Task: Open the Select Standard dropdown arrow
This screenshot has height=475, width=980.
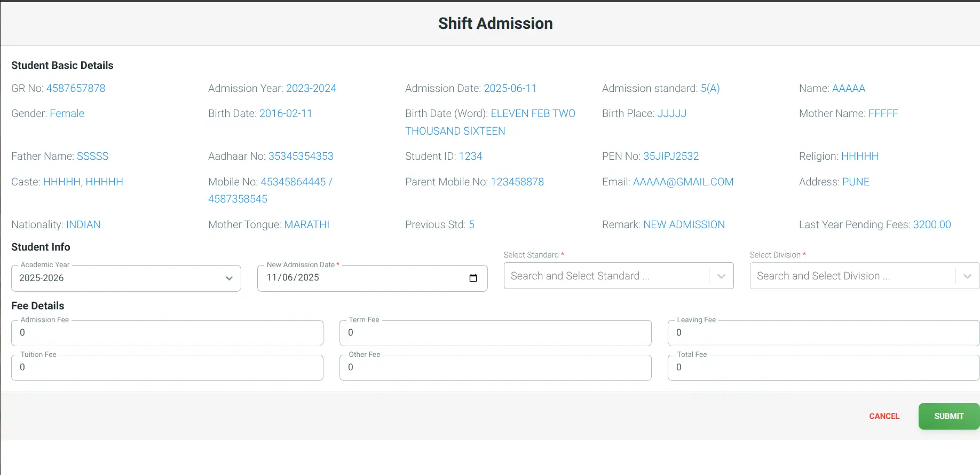Action: click(x=721, y=276)
